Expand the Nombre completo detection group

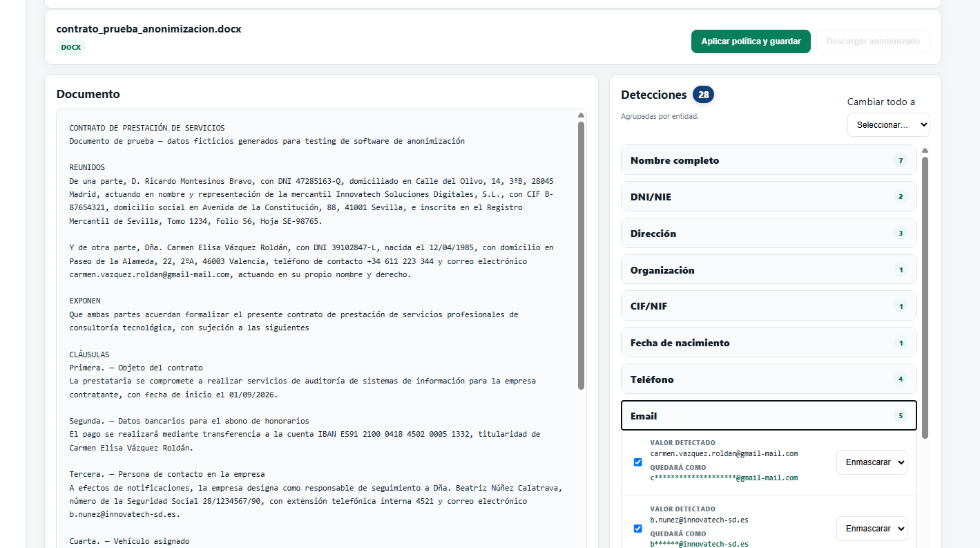pos(769,160)
